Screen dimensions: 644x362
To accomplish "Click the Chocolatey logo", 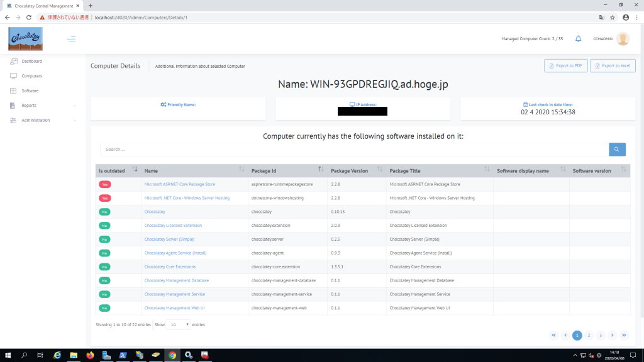I will (x=25, y=39).
